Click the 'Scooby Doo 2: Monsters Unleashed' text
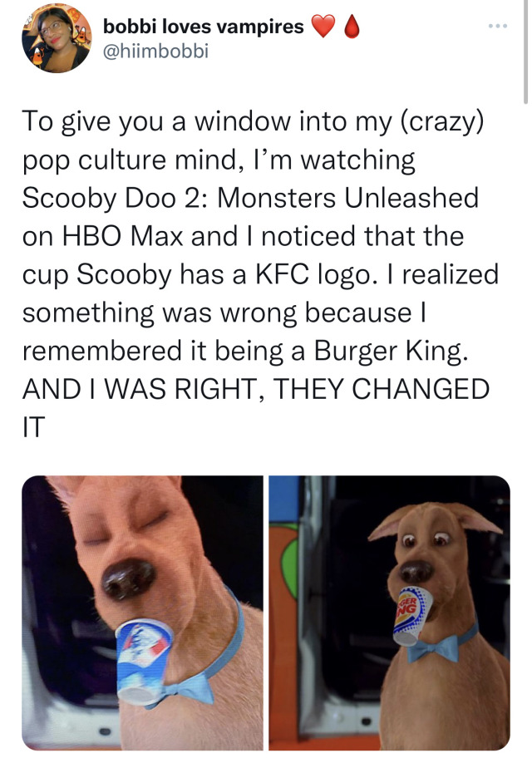This screenshot has height=763, width=532. coord(251,198)
